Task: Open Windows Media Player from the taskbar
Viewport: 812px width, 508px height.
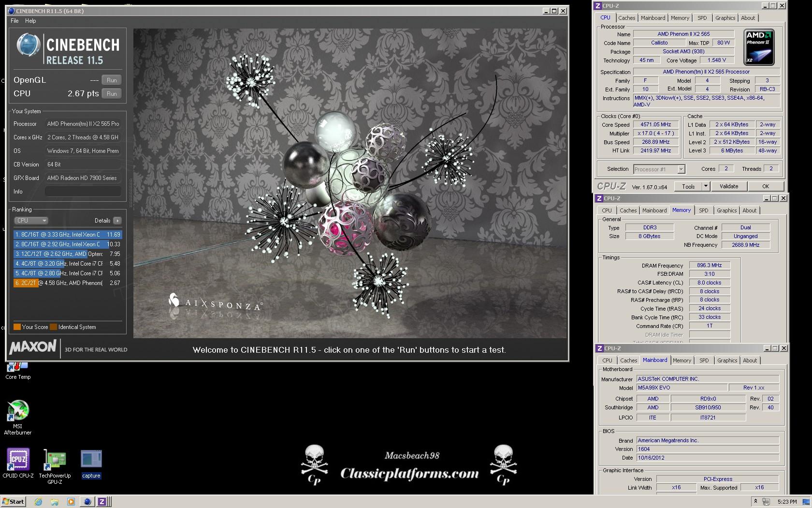Action: pyautogui.click(x=71, y=502)
